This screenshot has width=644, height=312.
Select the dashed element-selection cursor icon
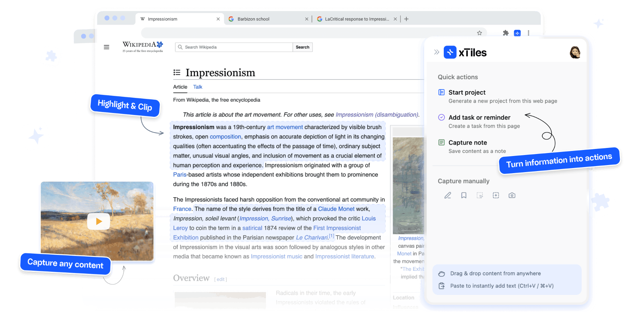[x=480, y=195]
